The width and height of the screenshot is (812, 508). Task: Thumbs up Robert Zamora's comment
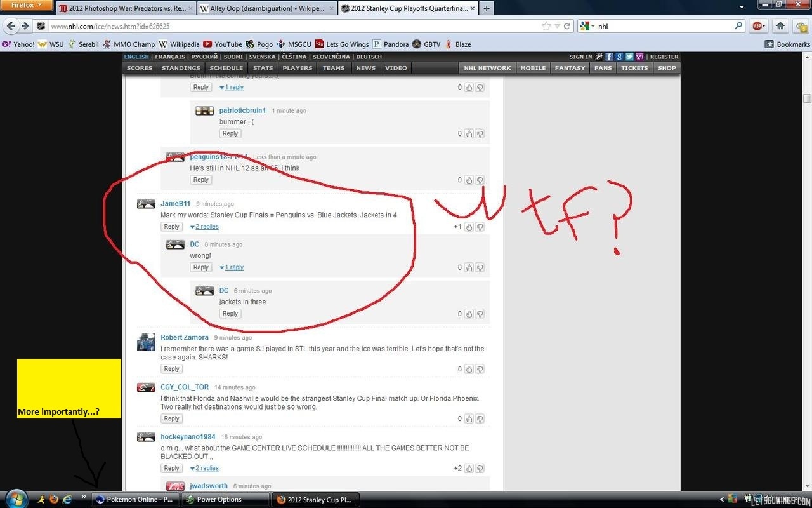[469, 369]
